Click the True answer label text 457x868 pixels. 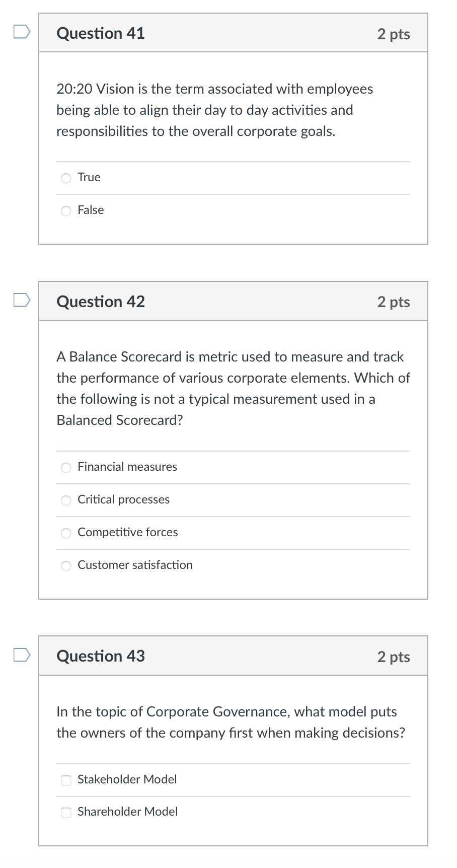click(x=89, y=177)
